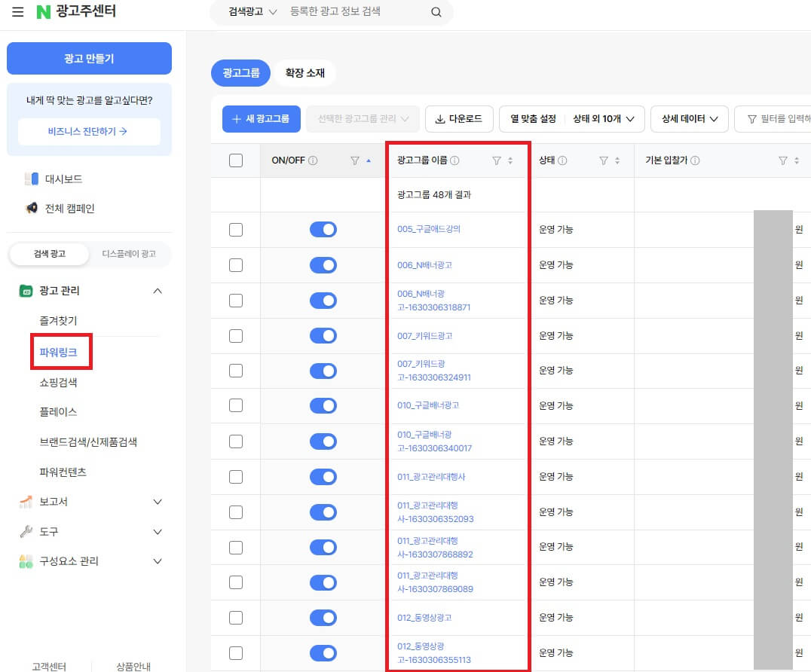
Task: Open the 상태 외 10개 column dropdown
Action: [x=604, y=119]
